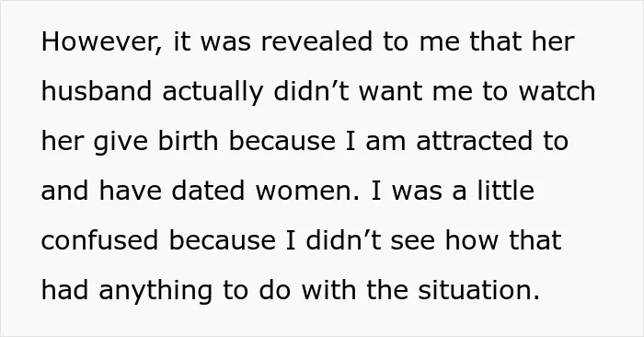Click the word "anything"
The width and height of the screenshot is (644, 337).
(155, 292)
